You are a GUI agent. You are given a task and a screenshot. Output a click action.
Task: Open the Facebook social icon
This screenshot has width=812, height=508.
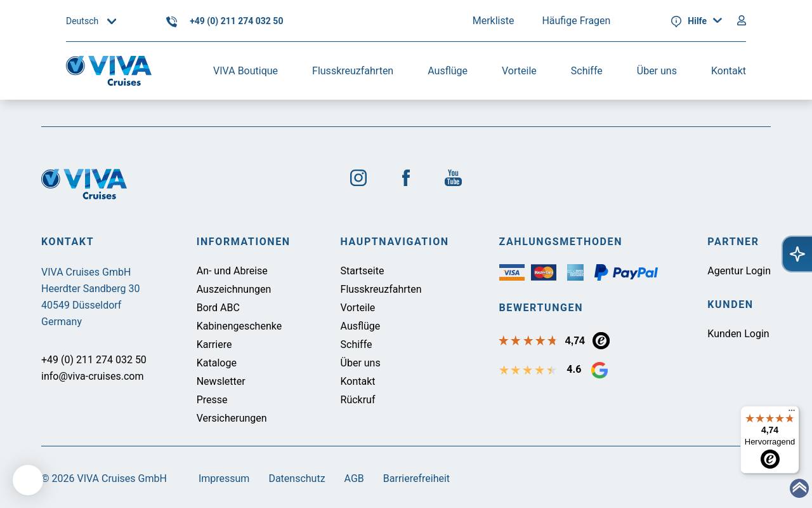(406, 178)
